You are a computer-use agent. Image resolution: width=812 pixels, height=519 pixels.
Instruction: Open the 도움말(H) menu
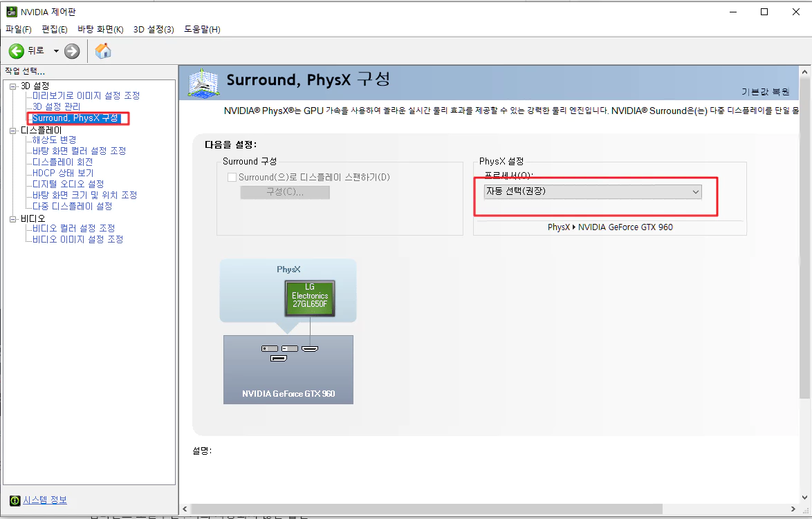tap(201, 30)
